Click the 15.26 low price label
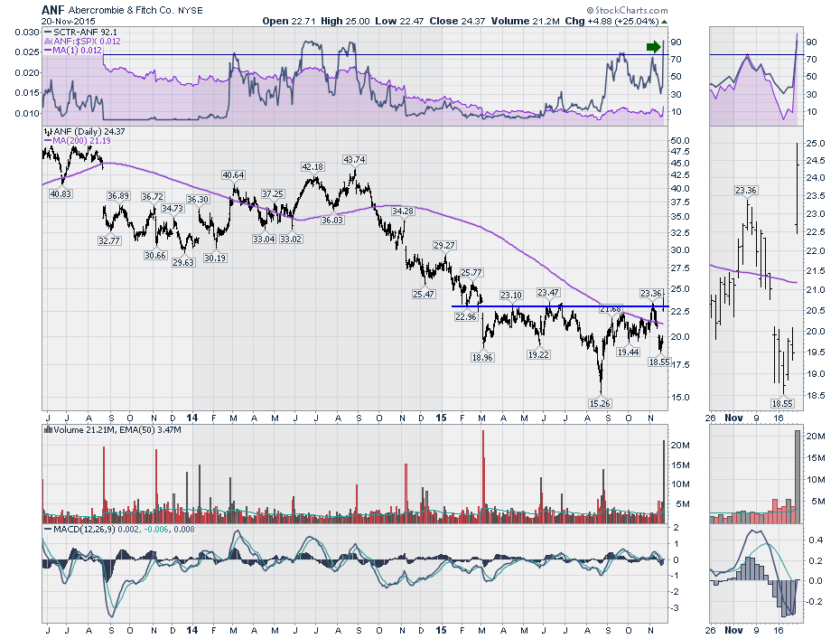The image size is (840, 639). click(600, 403)
